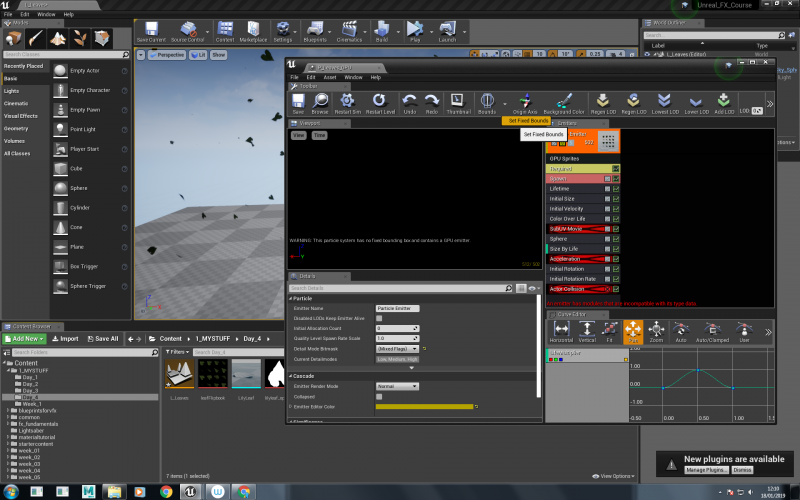Expand the Emitter Editor Color property

[x=291, y=407]
